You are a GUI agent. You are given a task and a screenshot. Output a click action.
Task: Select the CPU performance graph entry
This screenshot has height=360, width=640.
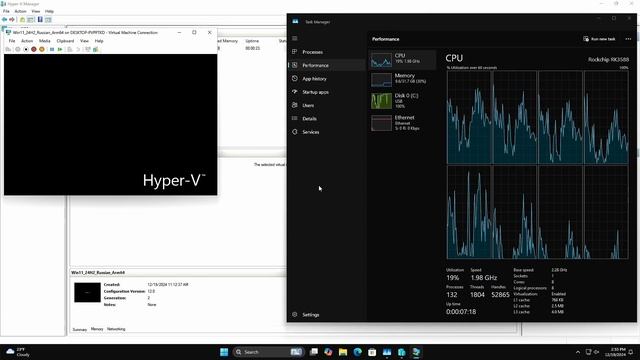pos(402,60)
